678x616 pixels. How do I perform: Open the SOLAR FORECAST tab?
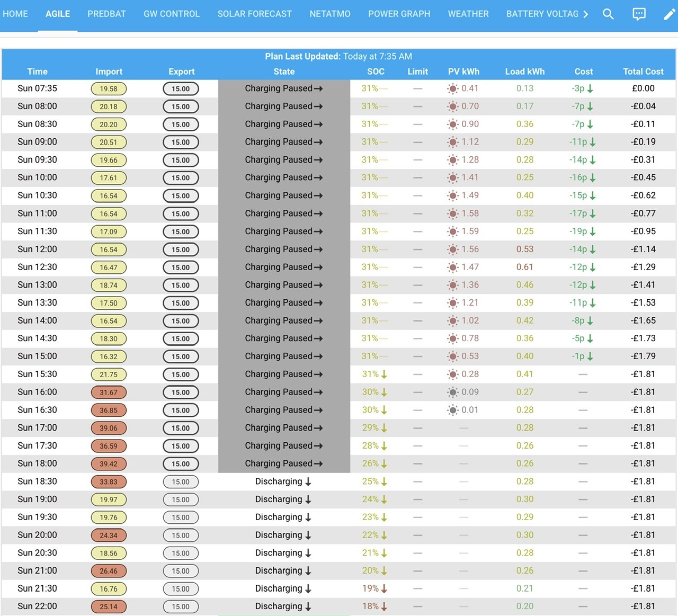point(254,14)
